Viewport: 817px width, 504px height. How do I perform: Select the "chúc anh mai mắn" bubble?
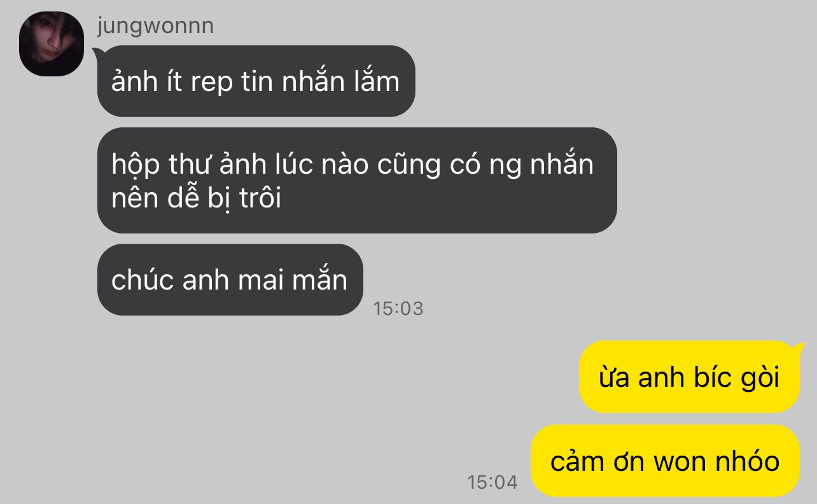coord(230,279)
